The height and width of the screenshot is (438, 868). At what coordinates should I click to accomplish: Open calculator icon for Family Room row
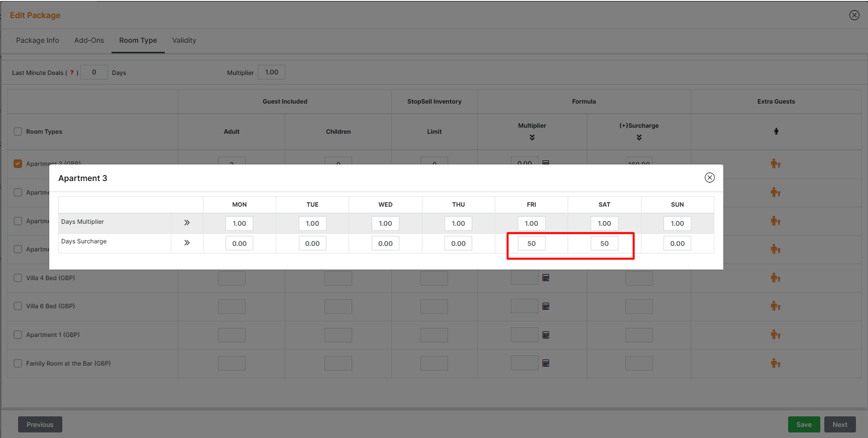coord(546,363)
